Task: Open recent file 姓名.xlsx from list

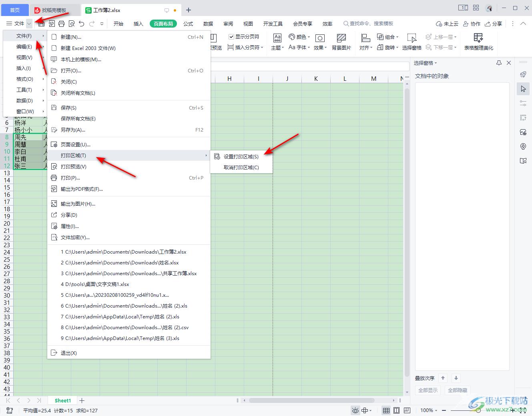Action: coord(129,263)
